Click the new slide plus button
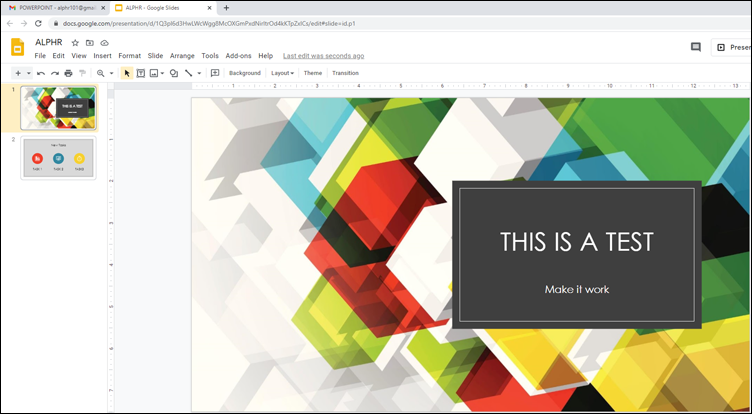Viewport: 752px width, 414px height. click(18, 73)
